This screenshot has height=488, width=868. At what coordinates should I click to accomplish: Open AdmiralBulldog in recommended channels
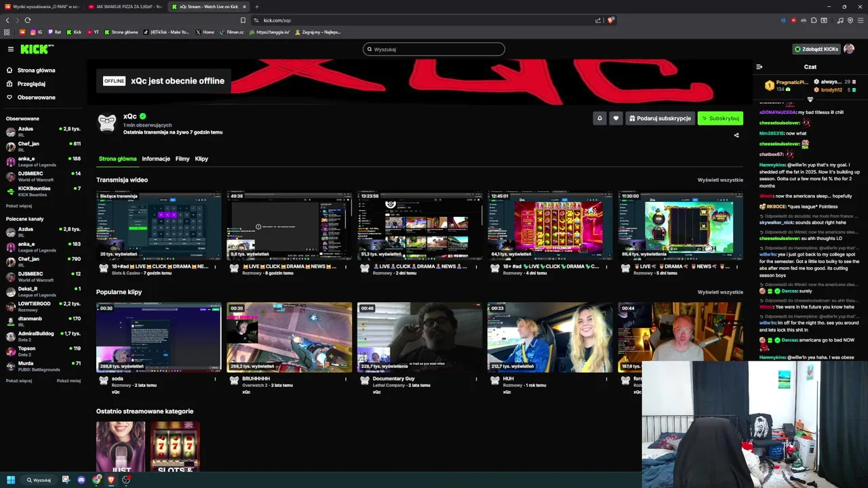(43, 336)
